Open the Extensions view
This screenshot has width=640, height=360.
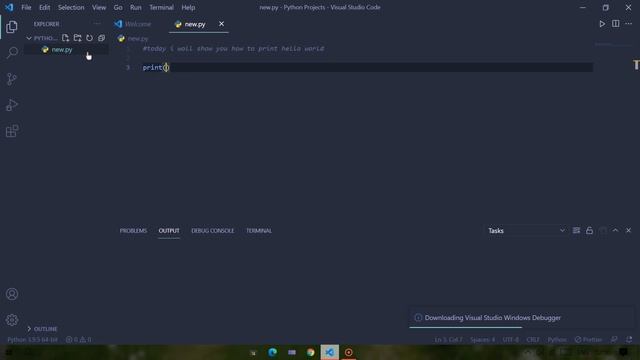pyautogui.click(x=12, y=131)
